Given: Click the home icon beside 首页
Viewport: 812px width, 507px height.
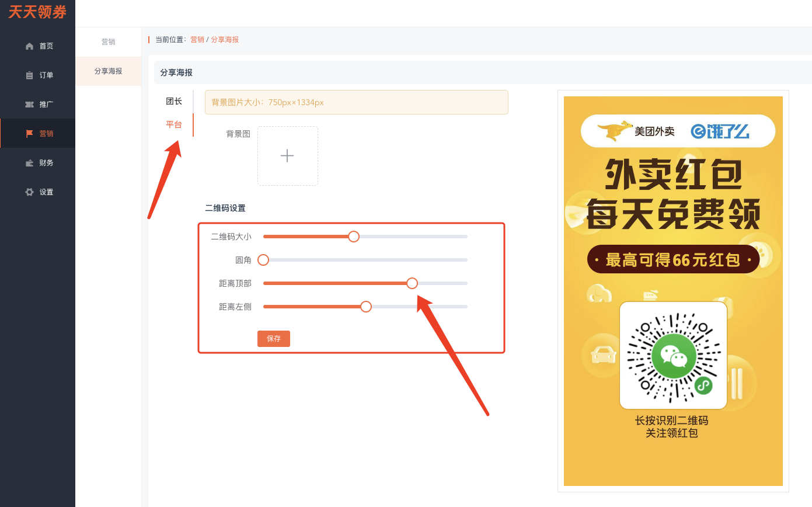Looking at the screenshot, I should 29,46.
